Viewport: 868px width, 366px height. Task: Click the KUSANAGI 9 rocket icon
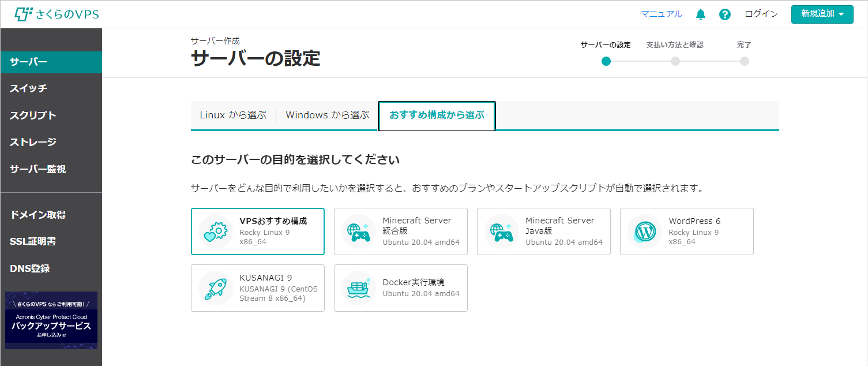(x=216, y=288)
